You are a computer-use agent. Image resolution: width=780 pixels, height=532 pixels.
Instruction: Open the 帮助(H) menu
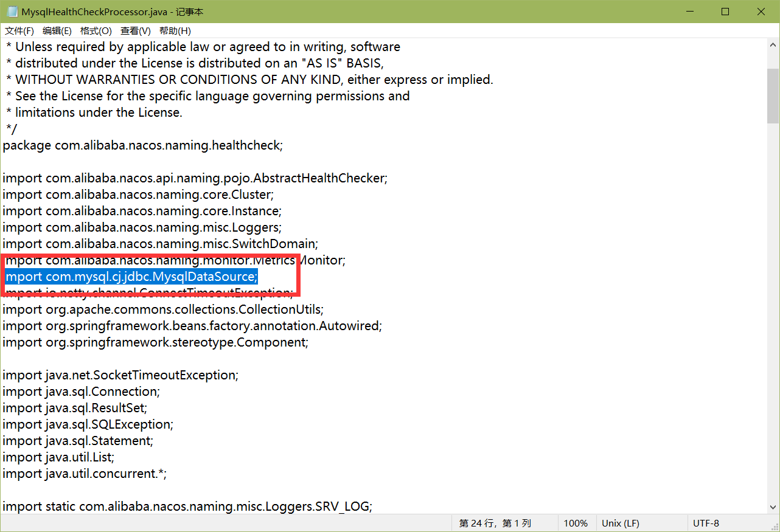point(175,31)
